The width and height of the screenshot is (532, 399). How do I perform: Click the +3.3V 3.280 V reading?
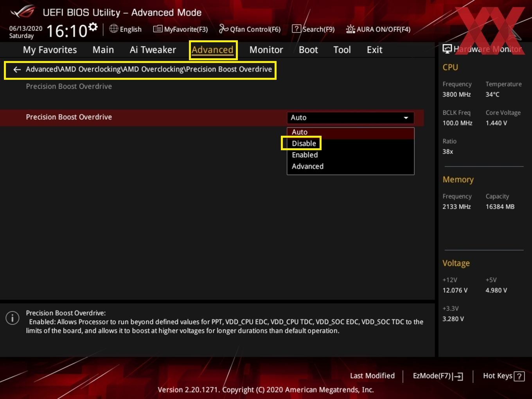(x=453, y=319)
